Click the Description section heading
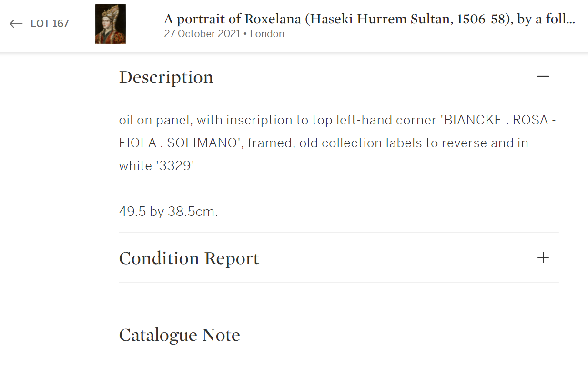Viewport: 588px width, 368px height. [x=166, y=77]
